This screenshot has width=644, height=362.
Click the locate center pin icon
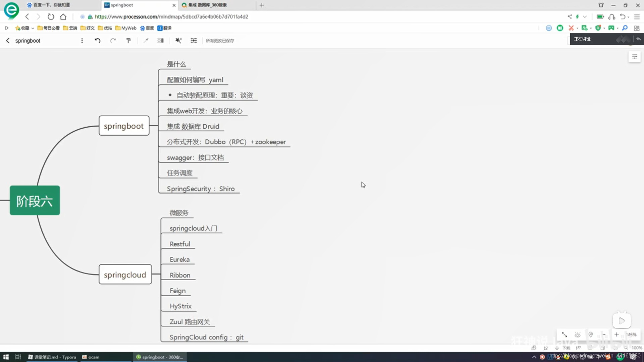click(591, 335)
